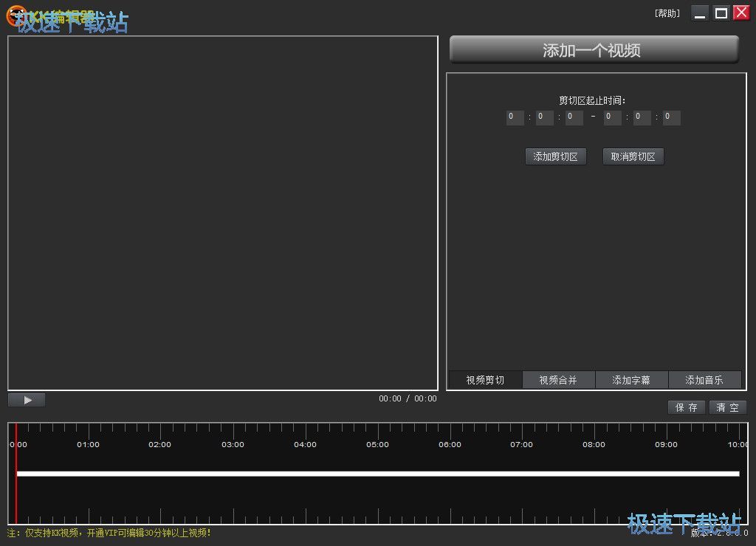Minimize the editor window
This screenshot has height=546, width=756.
[x=699, y=13]
